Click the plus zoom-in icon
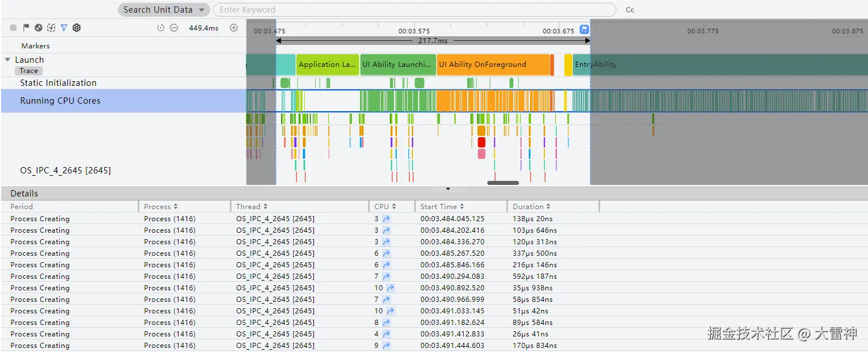Viewport: 868px width, 352px height. tap(234, 28)
